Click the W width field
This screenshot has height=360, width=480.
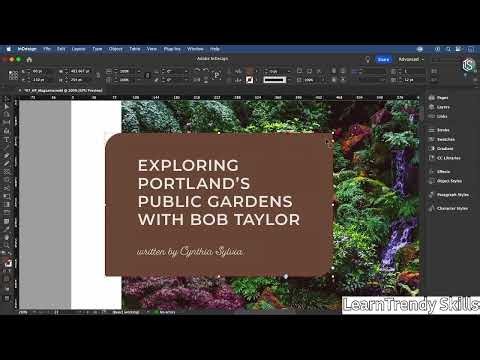81,71
